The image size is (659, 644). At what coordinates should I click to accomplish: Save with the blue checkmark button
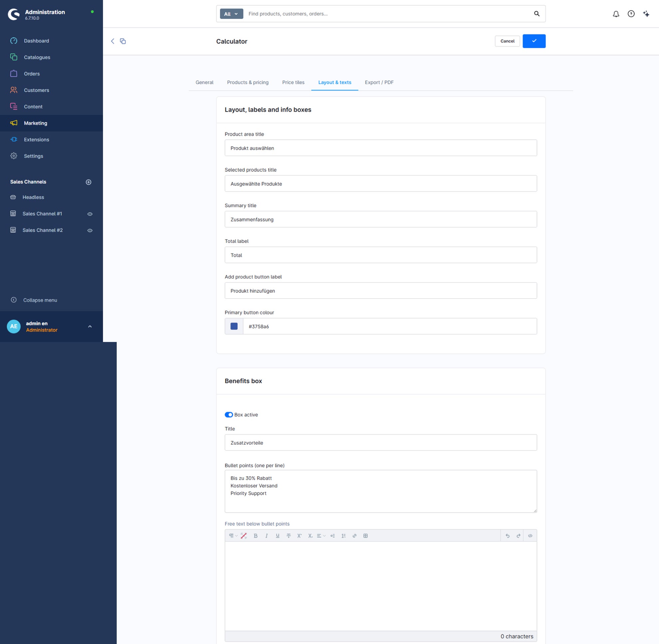(534, 41)
